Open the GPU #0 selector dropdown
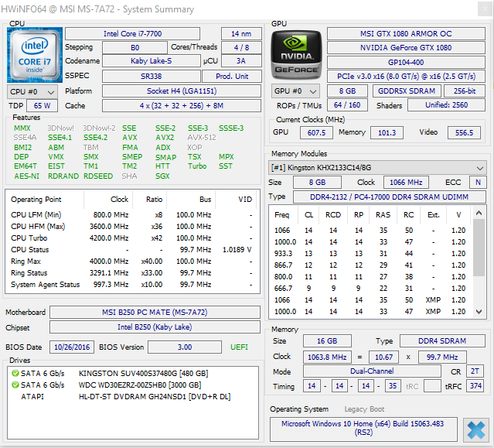Viewport: 494px width, 448px height. [x=295, y=91]
